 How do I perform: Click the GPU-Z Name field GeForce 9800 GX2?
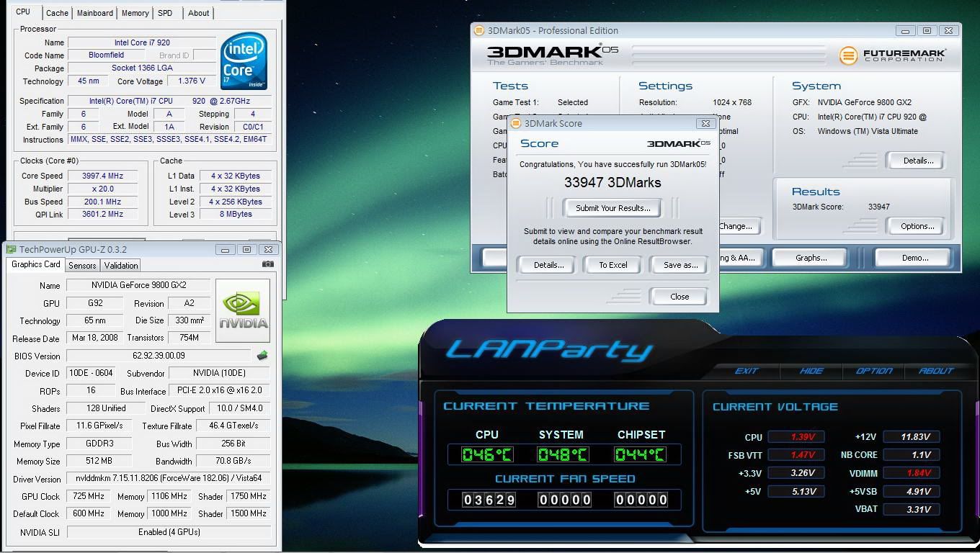138,285
